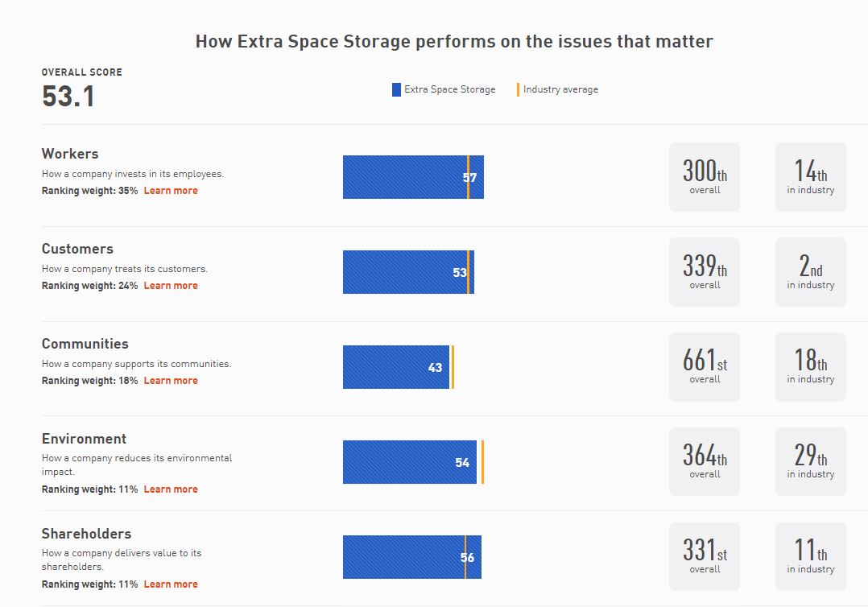Click Learn more link under Workers
This screenshot has height=607, width=868.
171,191
